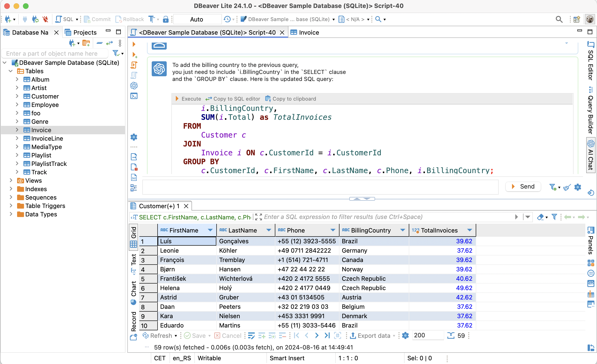Click the Refresh results button
Image resolution: width=597 pixels, height=364 pixels.
[x=158, y=335]
